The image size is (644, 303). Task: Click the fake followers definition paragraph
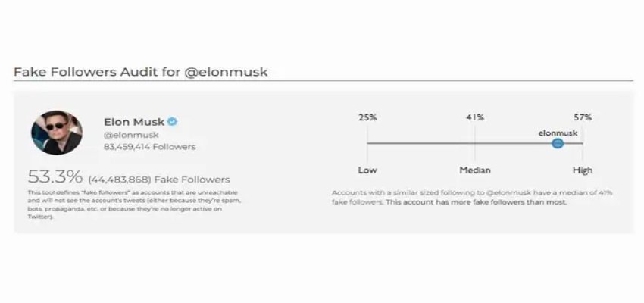pos(134,205)
